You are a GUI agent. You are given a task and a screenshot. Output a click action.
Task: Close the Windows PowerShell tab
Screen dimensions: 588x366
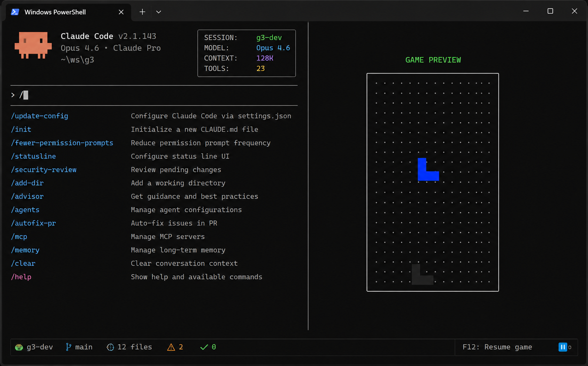(x=121, y=12)
